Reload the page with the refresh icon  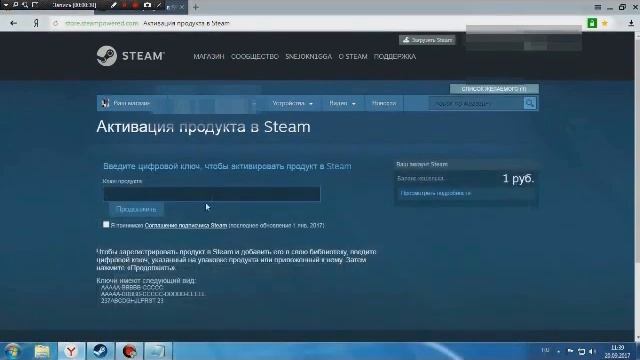tap(56, 23)
